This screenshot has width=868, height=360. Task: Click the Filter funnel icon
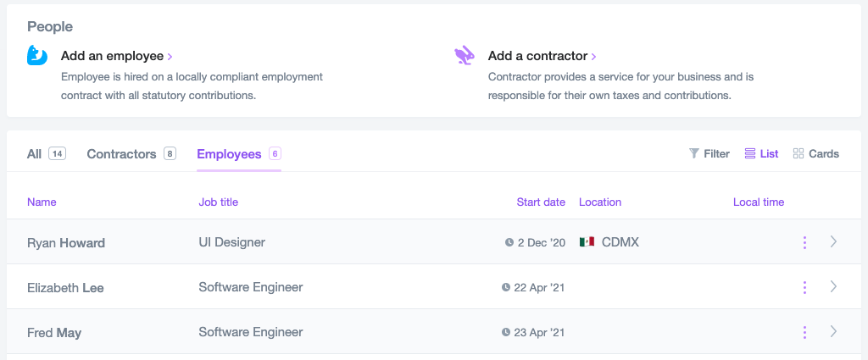click(694, 153)
